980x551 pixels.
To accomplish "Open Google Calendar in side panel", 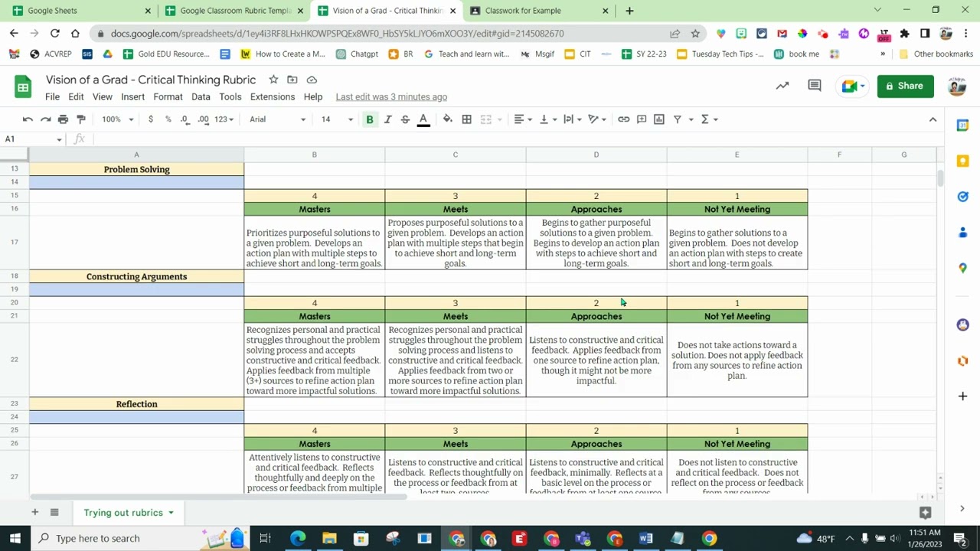I will [963, 125].
